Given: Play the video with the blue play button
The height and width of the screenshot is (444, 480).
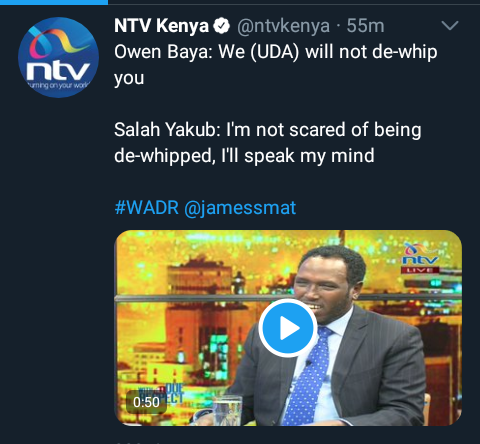Looking at the screenshot, I should point(288,328).
